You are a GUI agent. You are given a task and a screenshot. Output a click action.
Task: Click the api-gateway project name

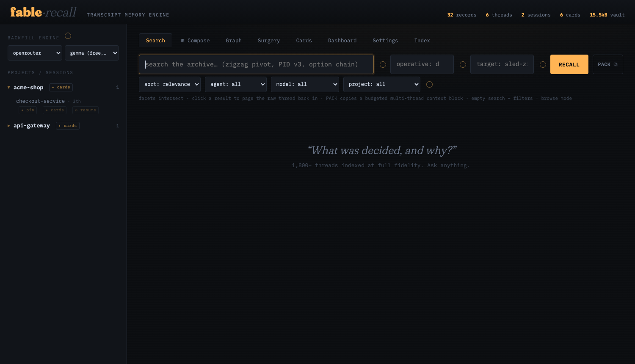click(32, 126)
